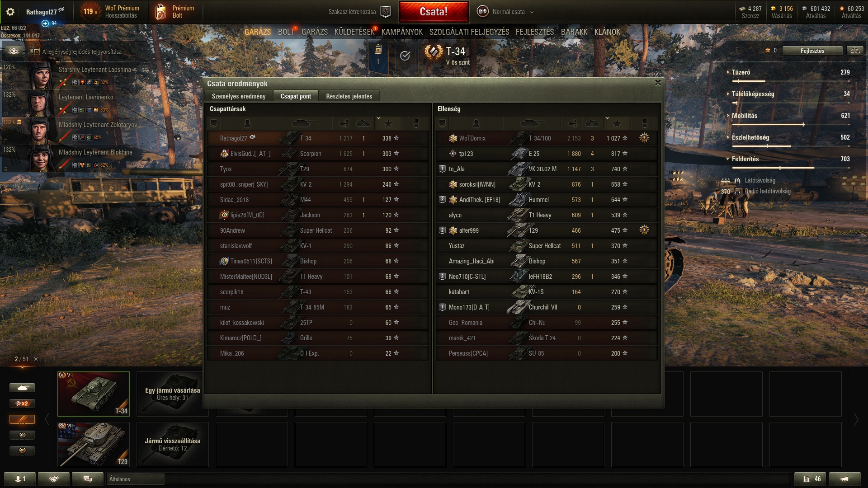
Task: Sort teammates by the star experience column
Action: 388,123
